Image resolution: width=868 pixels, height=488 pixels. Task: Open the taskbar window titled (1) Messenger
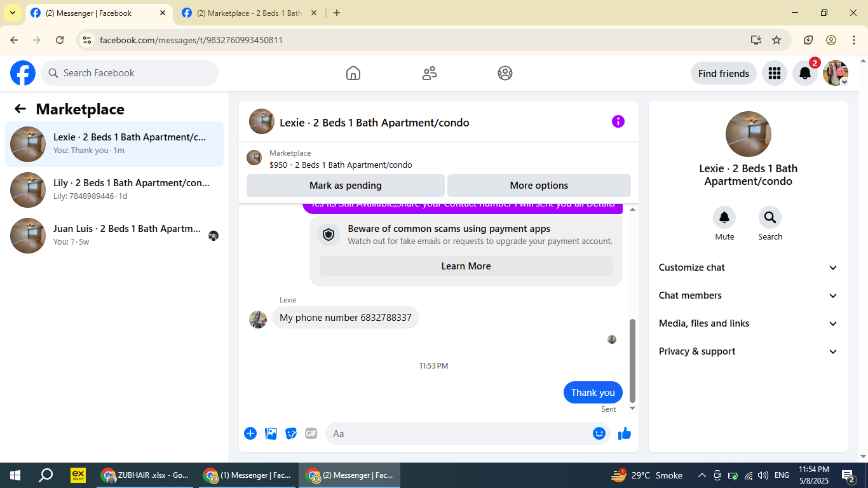(247, 475)
